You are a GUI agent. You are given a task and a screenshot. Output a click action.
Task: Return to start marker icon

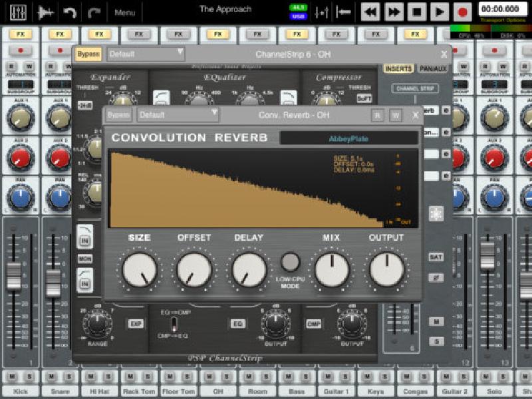(343, 12)
